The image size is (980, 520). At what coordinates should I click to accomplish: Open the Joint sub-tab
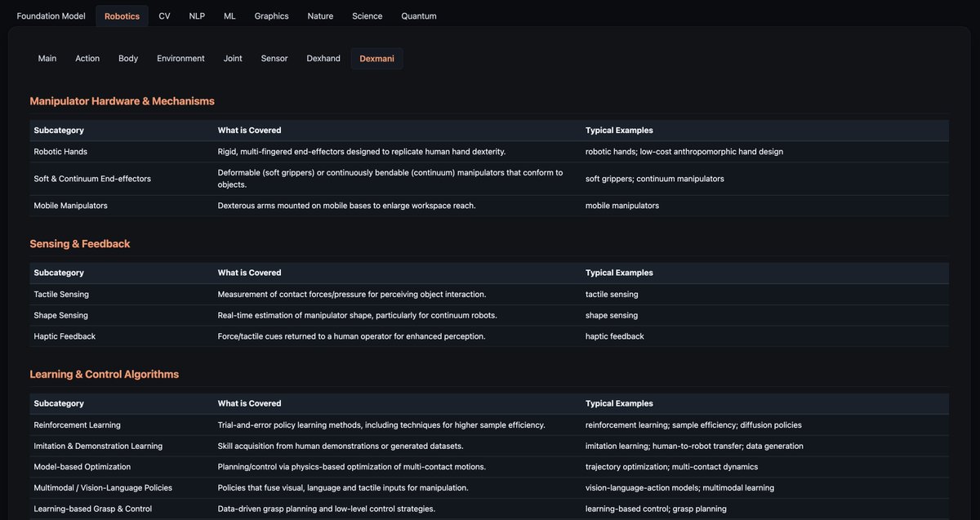(x=233, y=58)
